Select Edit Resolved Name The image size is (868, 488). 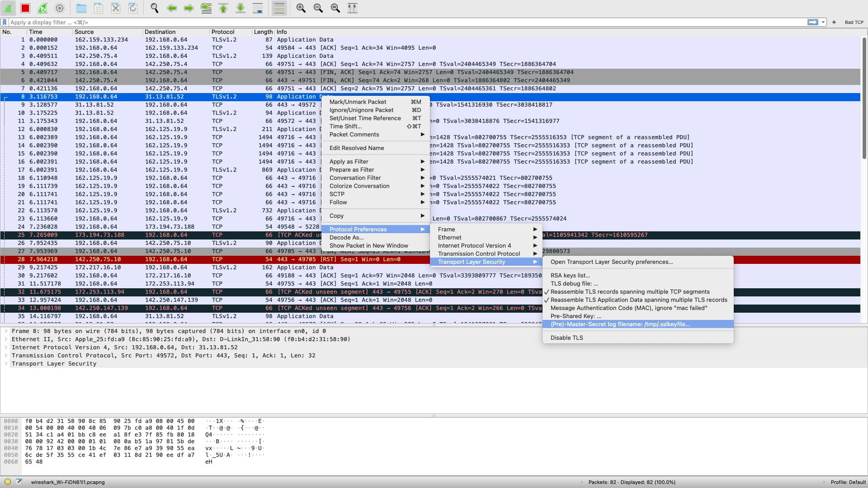coord(375,148)
